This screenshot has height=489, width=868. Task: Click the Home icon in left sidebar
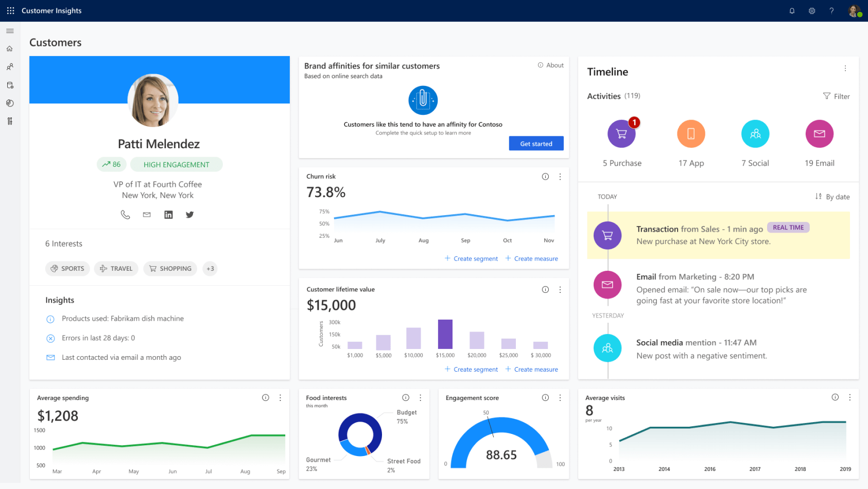tap(10, 49)
